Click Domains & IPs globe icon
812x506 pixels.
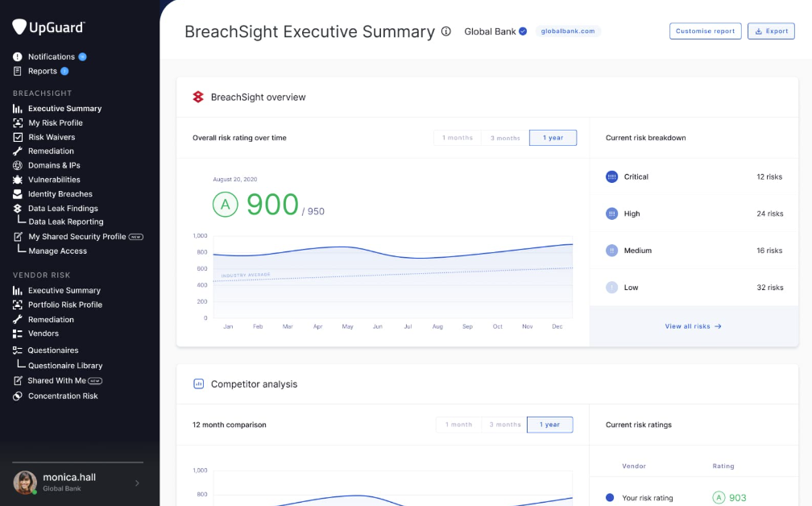(18, 165)
